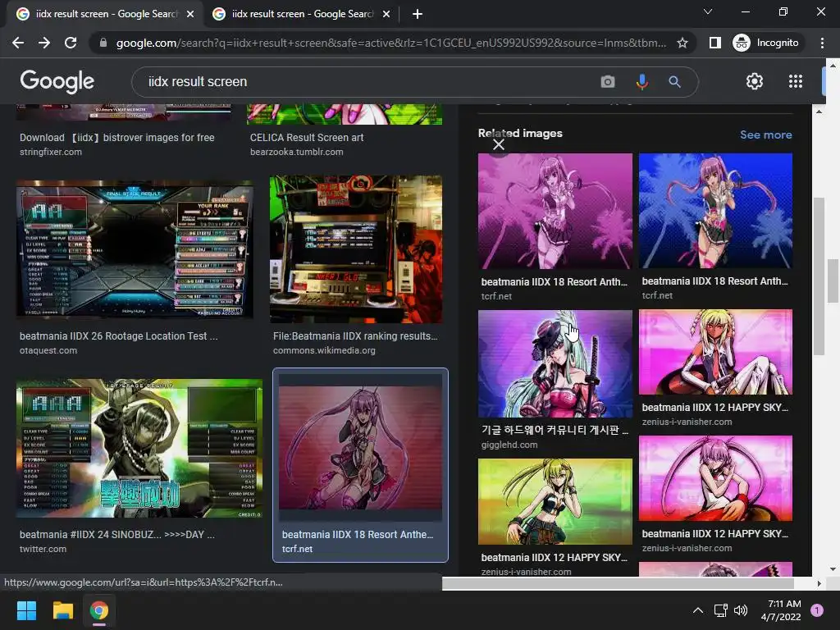Search by image with the camera icon
The width and height of the screenshot is (840, 630).
click(608, 81)
